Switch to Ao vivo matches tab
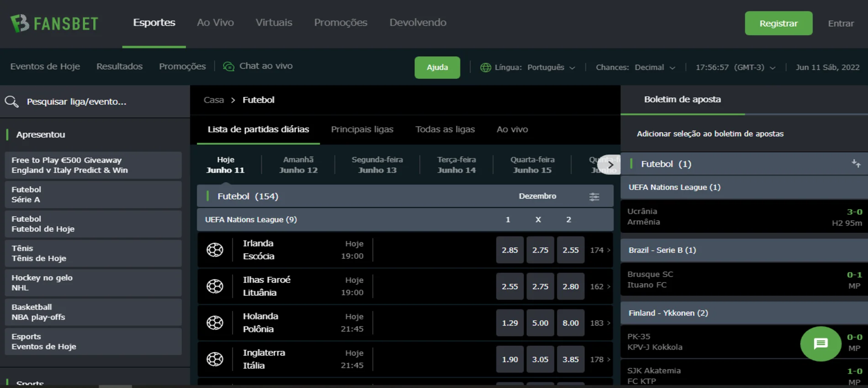The height and width of the screenshot is (388, 868). [x=512, y=130]
